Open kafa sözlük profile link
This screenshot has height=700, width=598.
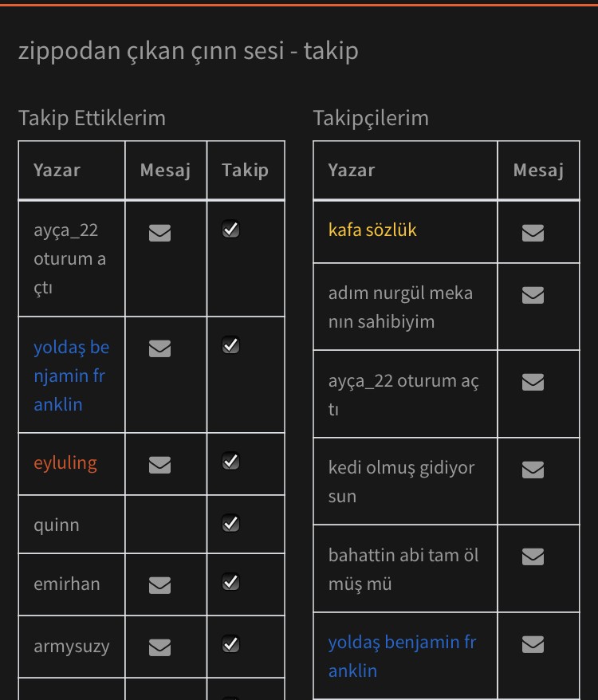(372, 230)
